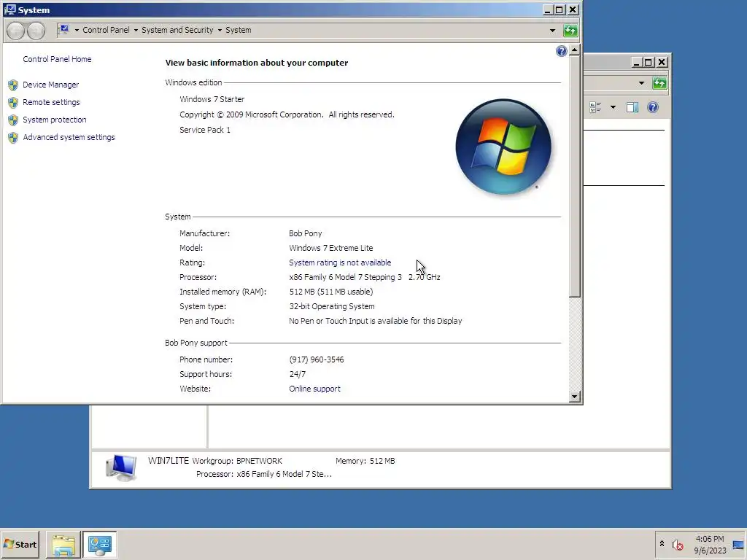Click 512 MB (511 MB usable) text
The width and height of the screenshot is (747, 560).
pos(330,292)
